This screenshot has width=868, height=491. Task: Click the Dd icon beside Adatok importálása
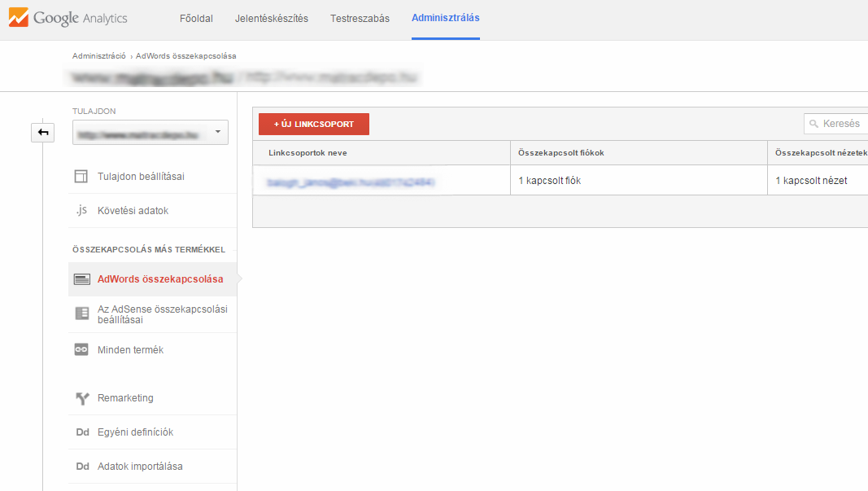click(x=82, y=467)
